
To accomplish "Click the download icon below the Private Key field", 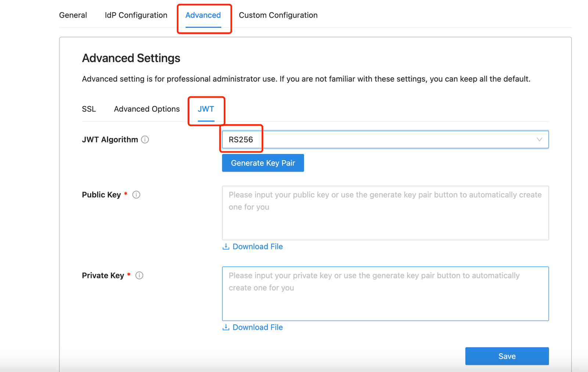I will 226,327.
